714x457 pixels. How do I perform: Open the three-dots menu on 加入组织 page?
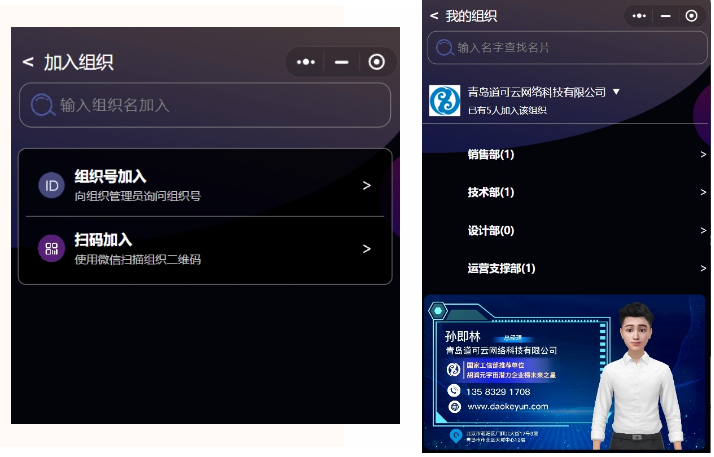pos(306,62)
